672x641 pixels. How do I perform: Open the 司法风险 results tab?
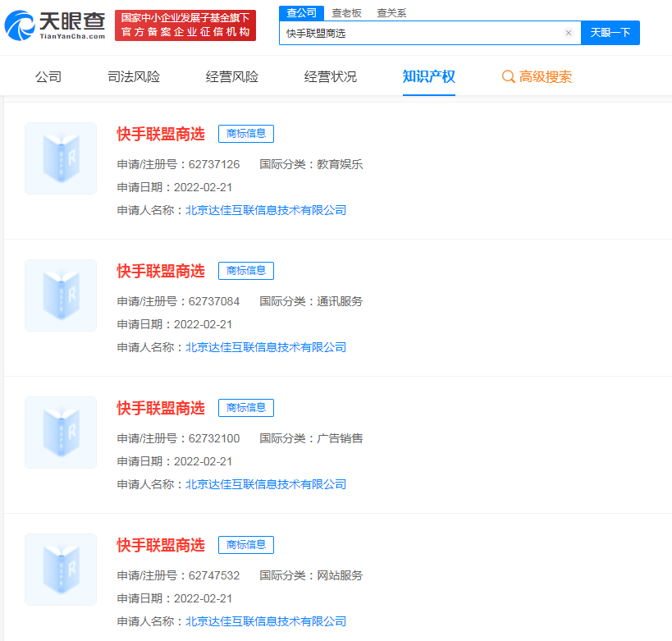point(134,77)
